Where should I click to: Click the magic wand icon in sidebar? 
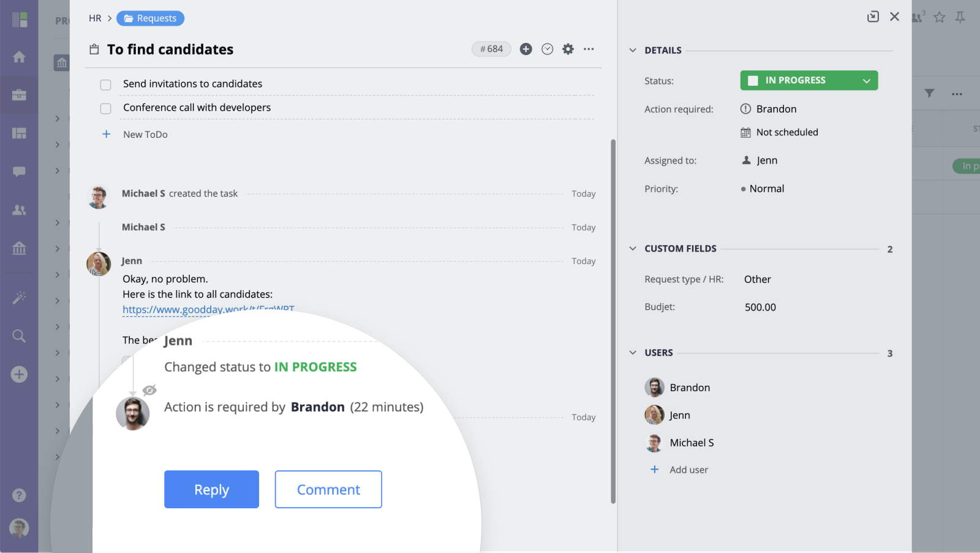(x=19, y=298)
